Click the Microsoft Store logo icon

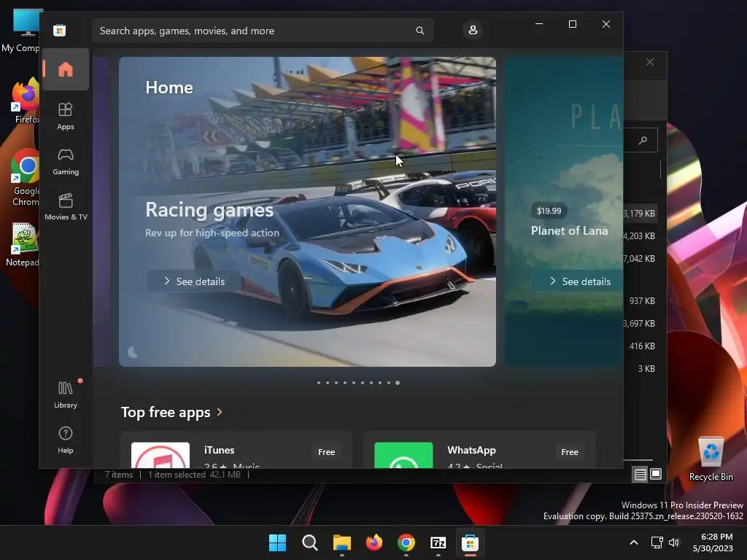tap(60, 31)
